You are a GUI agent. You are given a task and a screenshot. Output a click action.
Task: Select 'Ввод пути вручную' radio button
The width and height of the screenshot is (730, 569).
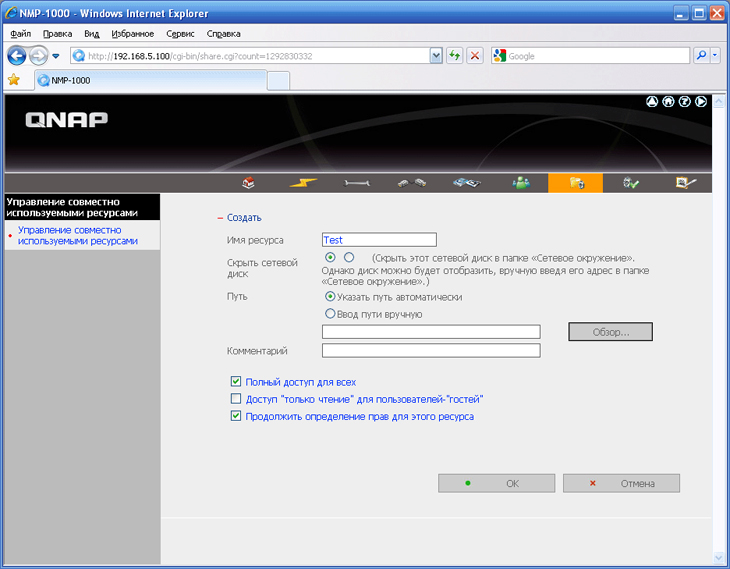coord(330,314)
